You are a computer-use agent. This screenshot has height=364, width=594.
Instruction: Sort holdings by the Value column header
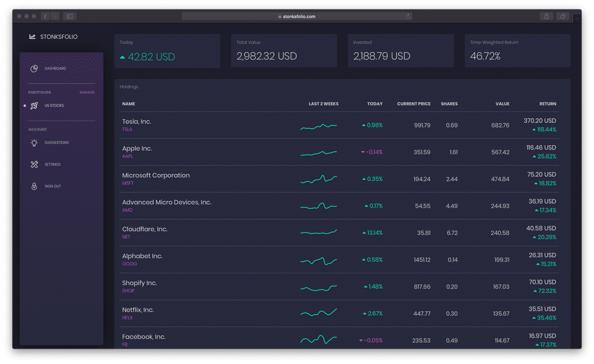click(502, 104)
